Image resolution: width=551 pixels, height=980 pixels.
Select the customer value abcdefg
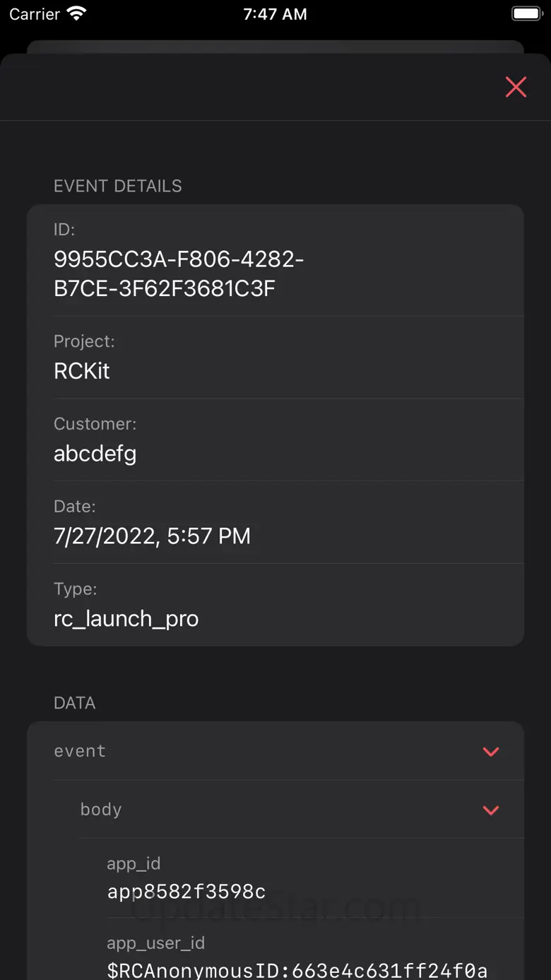click(95, 454)
